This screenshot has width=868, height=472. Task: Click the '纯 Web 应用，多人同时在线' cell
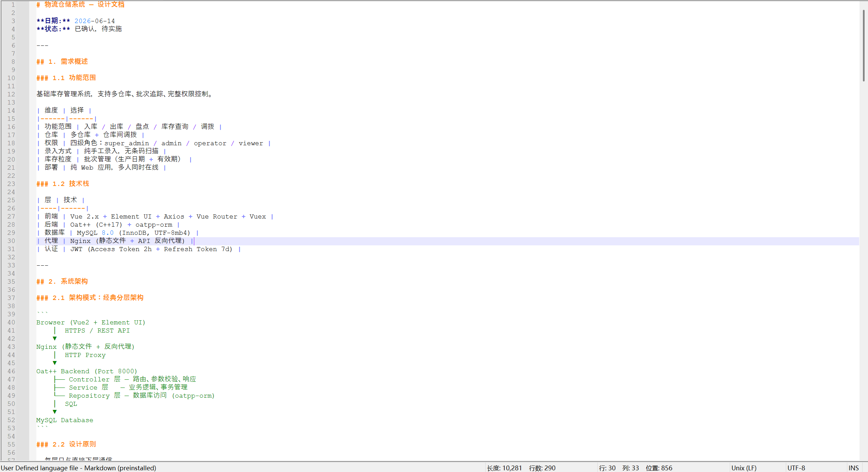[114, 168]
